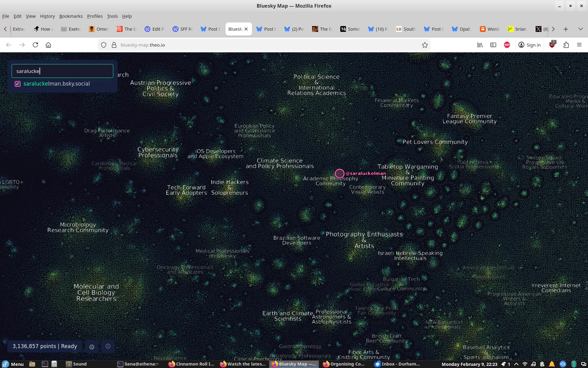588x368 pixels.
Task: Click the info icon beside settings
Action: click(108, 346)
